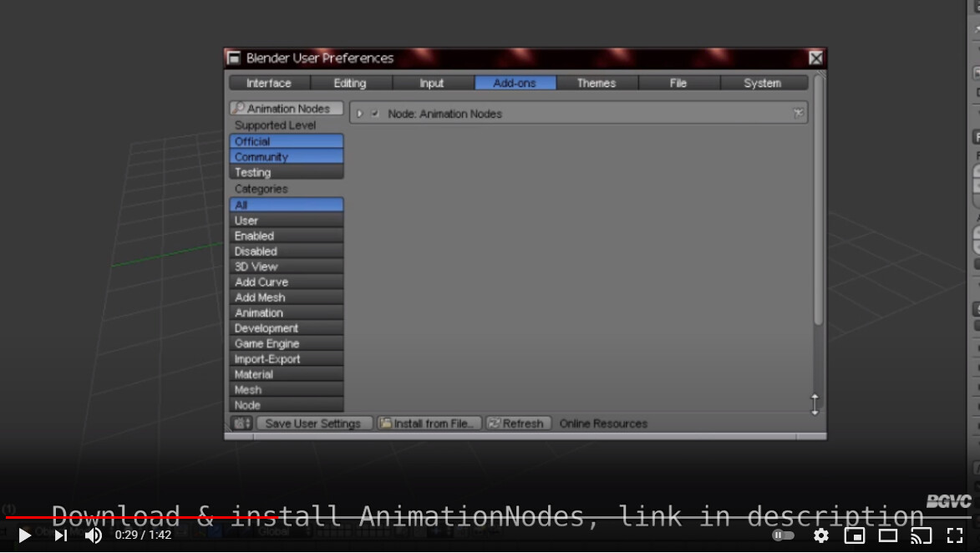Click Save User Settings button
980x553 pixels.
pyautogui.click(x=313, y=424)
